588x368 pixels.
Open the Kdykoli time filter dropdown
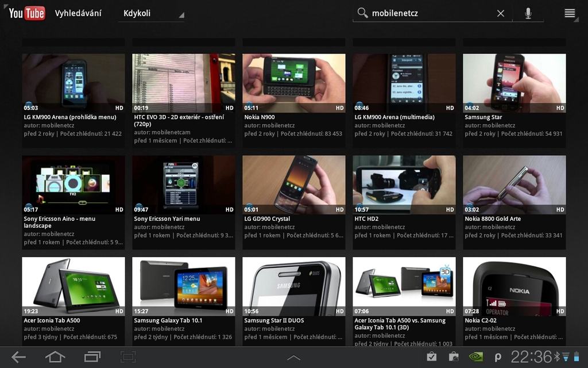tap(152, 12)
